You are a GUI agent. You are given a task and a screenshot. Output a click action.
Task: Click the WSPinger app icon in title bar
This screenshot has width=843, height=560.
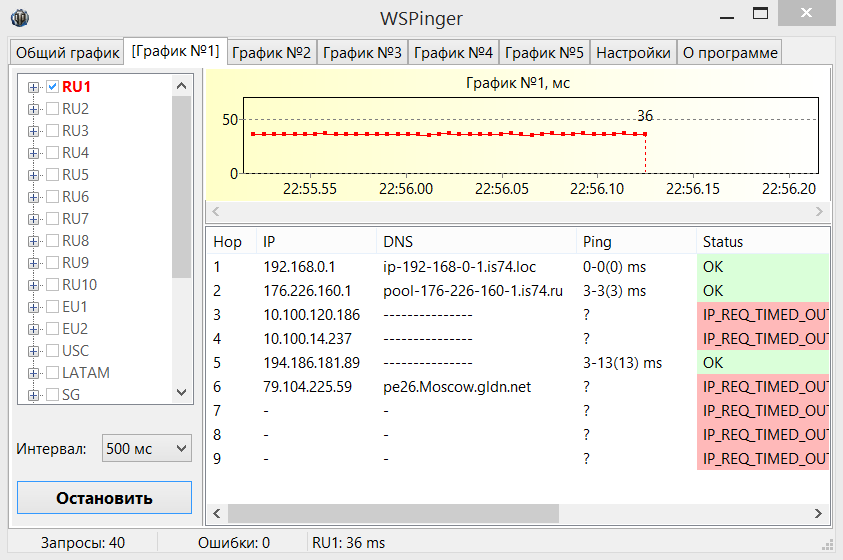click(x=19, y=19)
